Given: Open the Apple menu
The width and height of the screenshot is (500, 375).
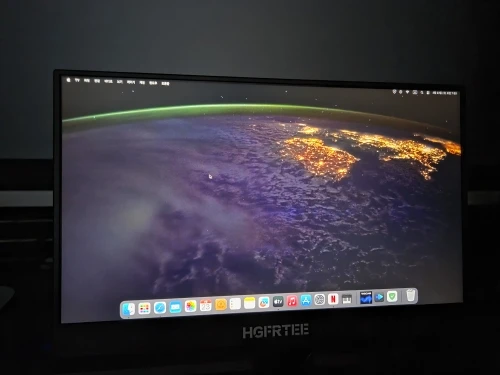Looking at the screenshot, I should point(69,80).
